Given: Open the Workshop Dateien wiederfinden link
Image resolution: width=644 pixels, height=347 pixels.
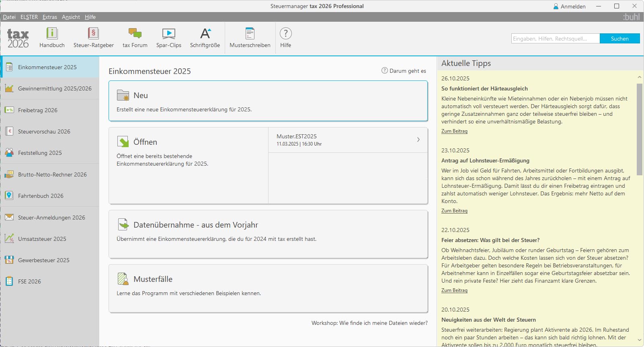Looking at the screenshot, I should pyautogui.click(x=369, y=323).
